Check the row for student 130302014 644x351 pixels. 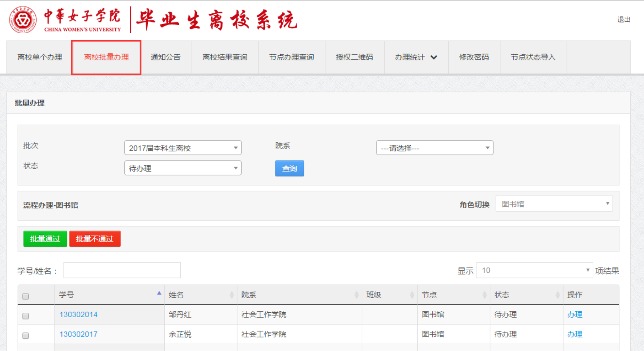[x=26, y=316]
